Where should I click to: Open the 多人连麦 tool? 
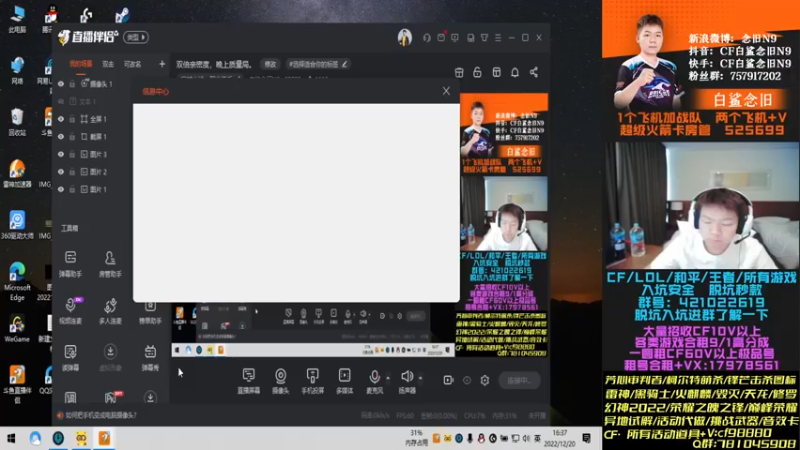110,310
